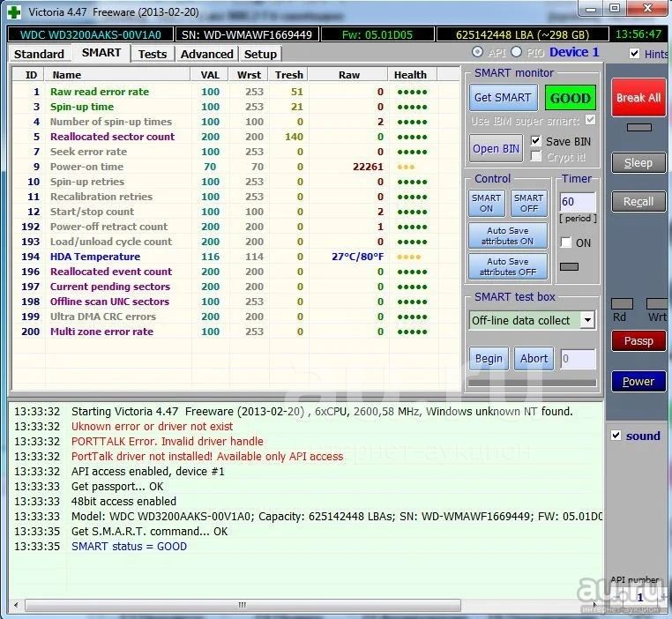This screenshot has width=672, height=619.
Task: Click the blue Power button
Action: tap(638, 381)
